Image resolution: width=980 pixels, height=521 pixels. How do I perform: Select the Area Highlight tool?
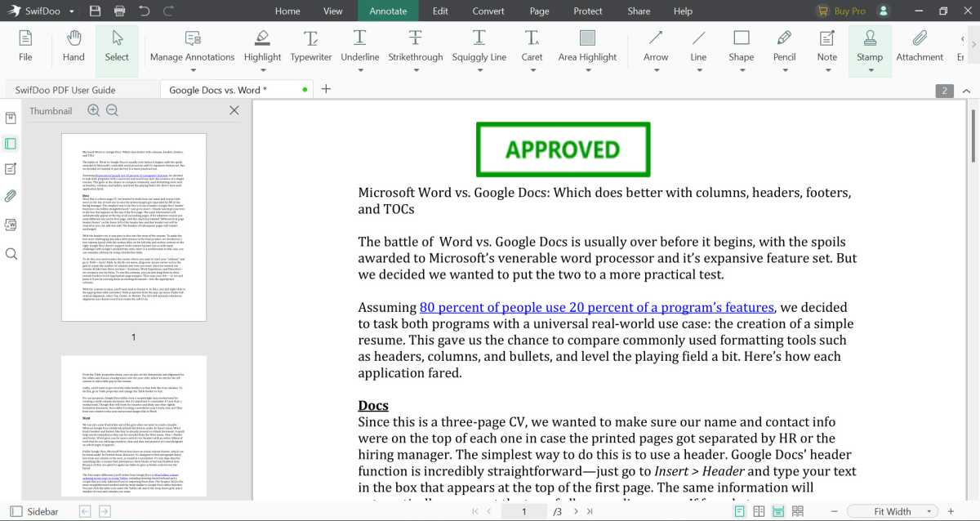[587, 46]
